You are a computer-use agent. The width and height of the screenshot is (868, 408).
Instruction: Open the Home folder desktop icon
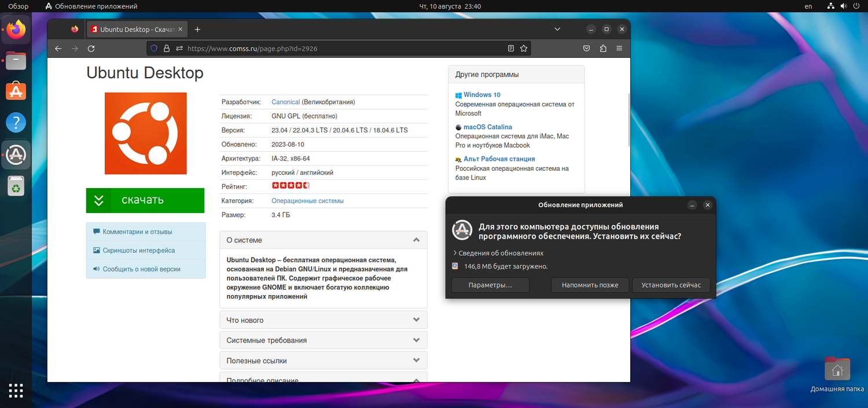coord(837,374)
